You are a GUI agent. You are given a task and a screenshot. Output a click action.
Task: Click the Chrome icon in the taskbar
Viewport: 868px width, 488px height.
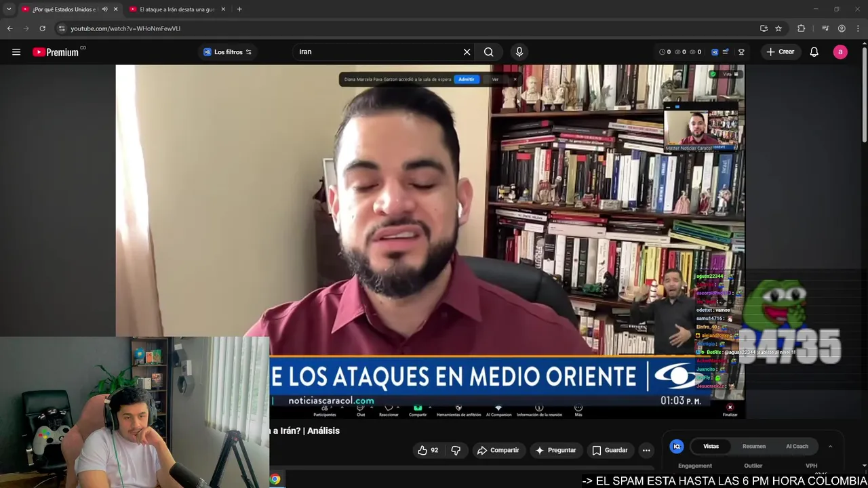click(x=275, y=479)
